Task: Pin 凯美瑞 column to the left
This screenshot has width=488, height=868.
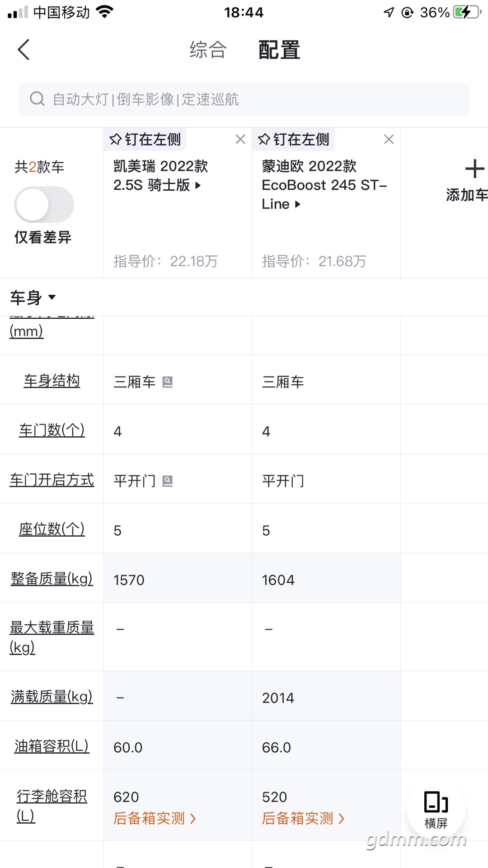Action: click(145, 139)
